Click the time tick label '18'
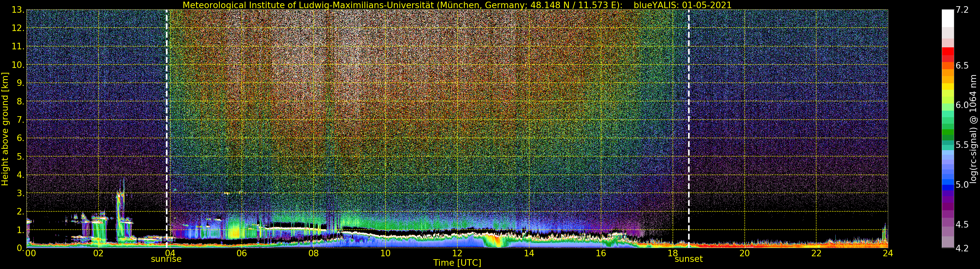 click(x=673, y=253)
